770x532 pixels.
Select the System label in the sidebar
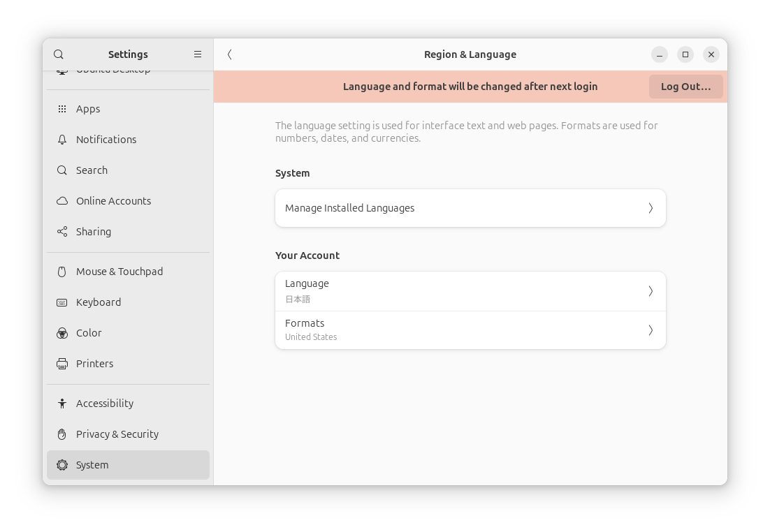[92, 465]
